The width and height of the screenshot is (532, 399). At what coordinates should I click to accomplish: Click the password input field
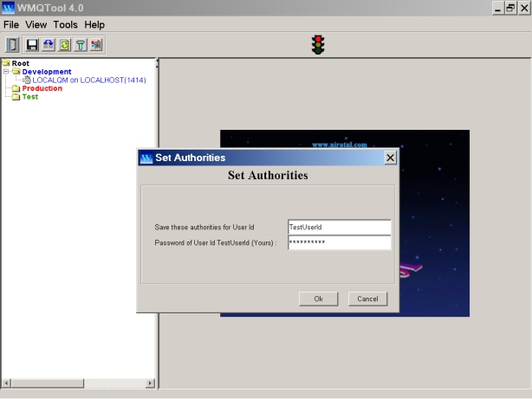(340, 242)
